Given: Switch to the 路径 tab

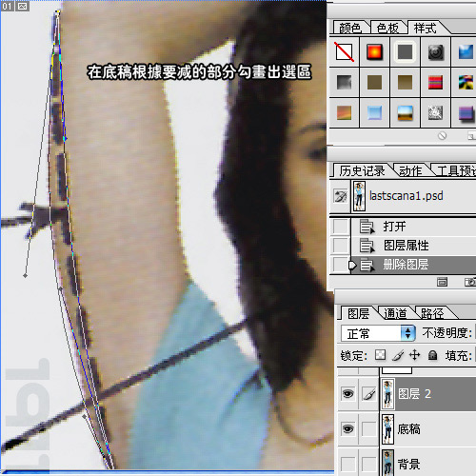Looking at the screenshot, I should pyautogui.click(x=432, y=313).
